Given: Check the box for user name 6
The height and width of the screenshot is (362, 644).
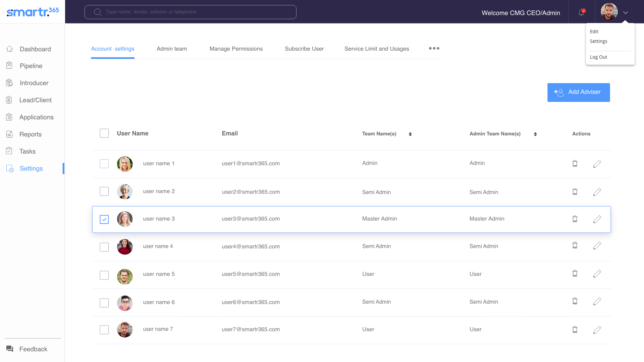Looking at the screenshot, I should point(104,303).
